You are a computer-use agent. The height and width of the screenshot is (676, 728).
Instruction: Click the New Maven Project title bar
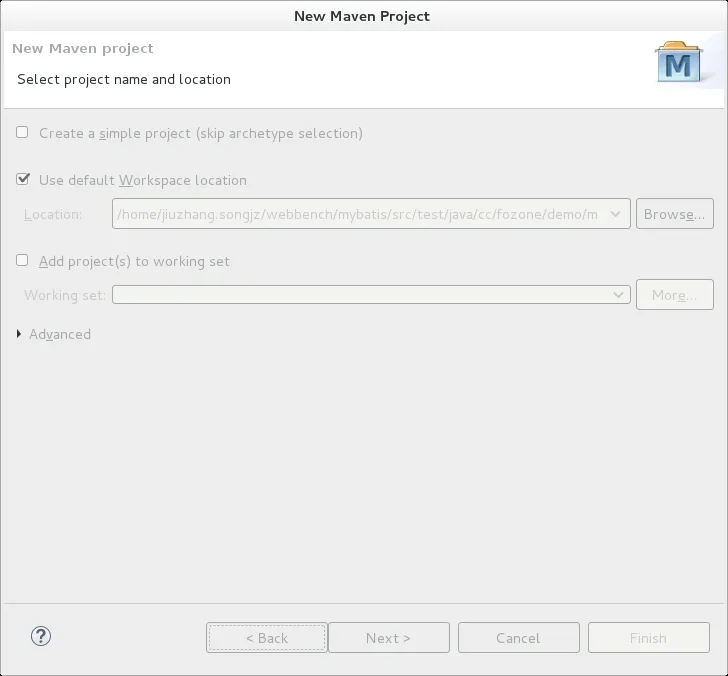pyautogui.click(x=364, y=16)
